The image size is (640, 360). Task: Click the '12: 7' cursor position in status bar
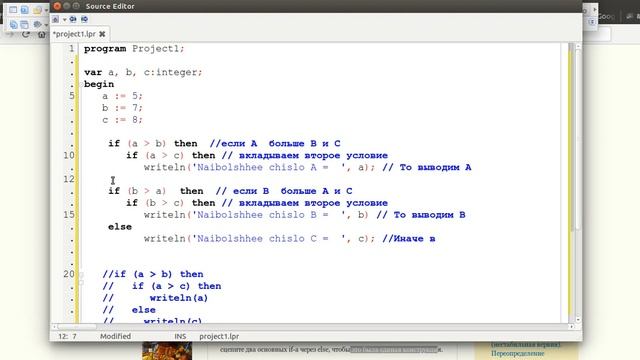click(x=67, y=336)
